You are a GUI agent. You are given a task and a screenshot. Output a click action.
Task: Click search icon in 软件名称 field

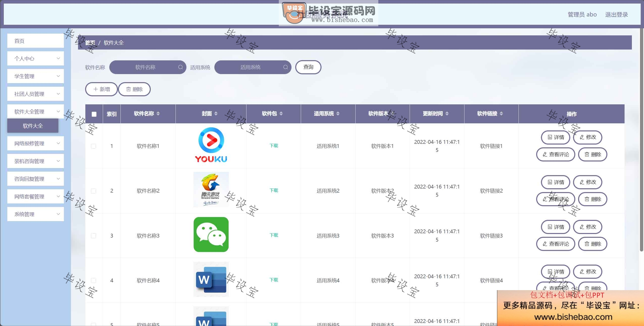click(180, 67)
